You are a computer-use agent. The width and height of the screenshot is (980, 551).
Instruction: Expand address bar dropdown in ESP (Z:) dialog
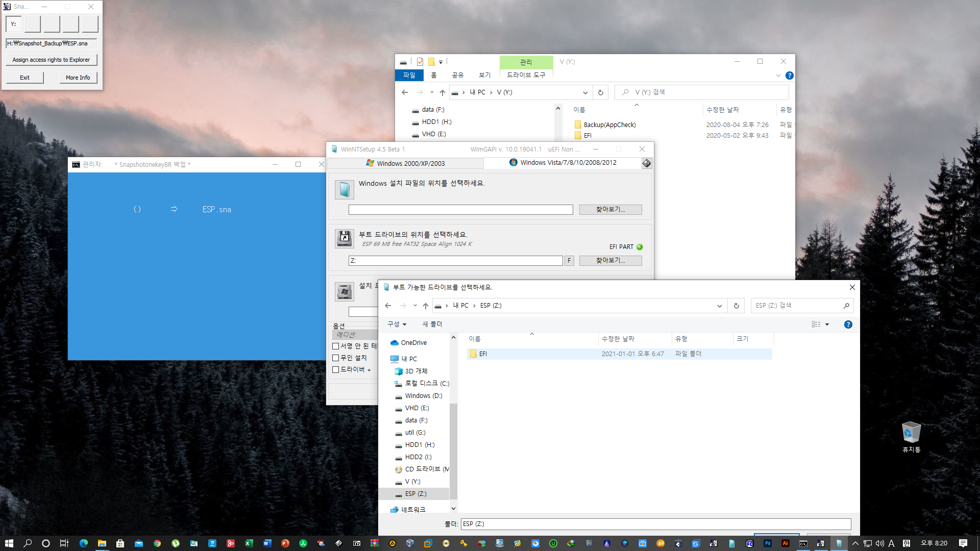tap(719, 306)
